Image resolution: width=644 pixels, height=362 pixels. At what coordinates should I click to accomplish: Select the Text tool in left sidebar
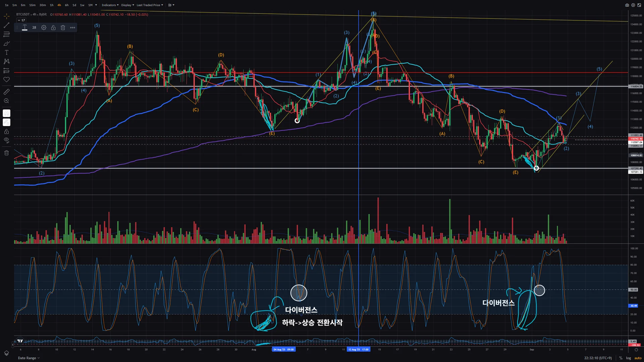(6, 53)
